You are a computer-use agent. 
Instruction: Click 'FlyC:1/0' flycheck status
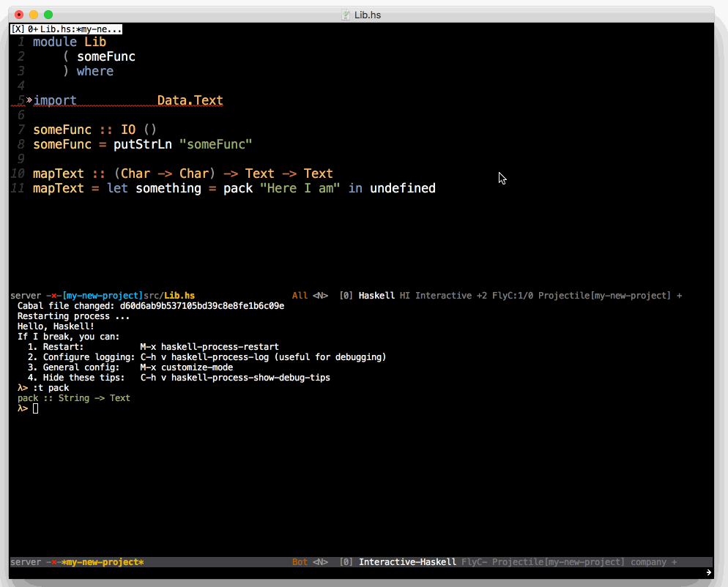click(x=513, y=296)
